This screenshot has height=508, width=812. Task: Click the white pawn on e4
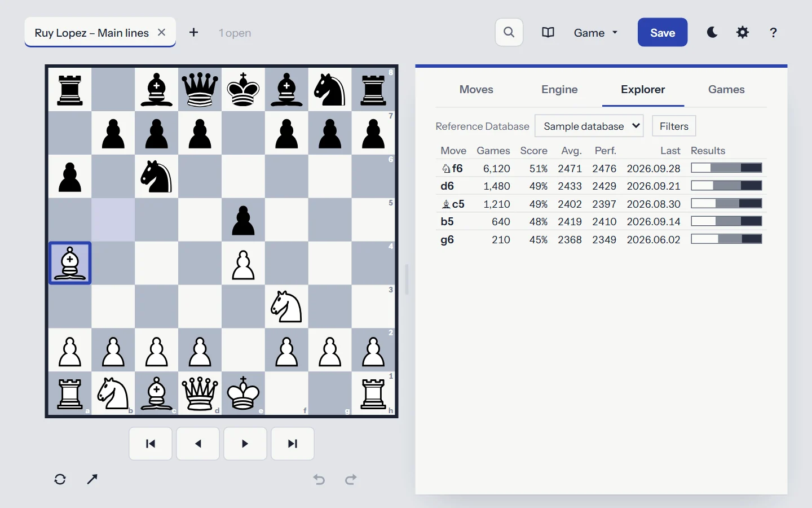pyautogui.click(x=243, y=263)
